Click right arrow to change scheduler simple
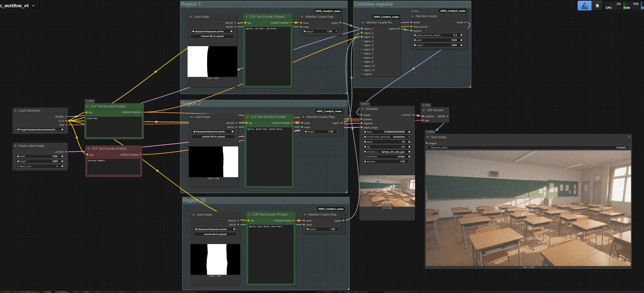 409,157
